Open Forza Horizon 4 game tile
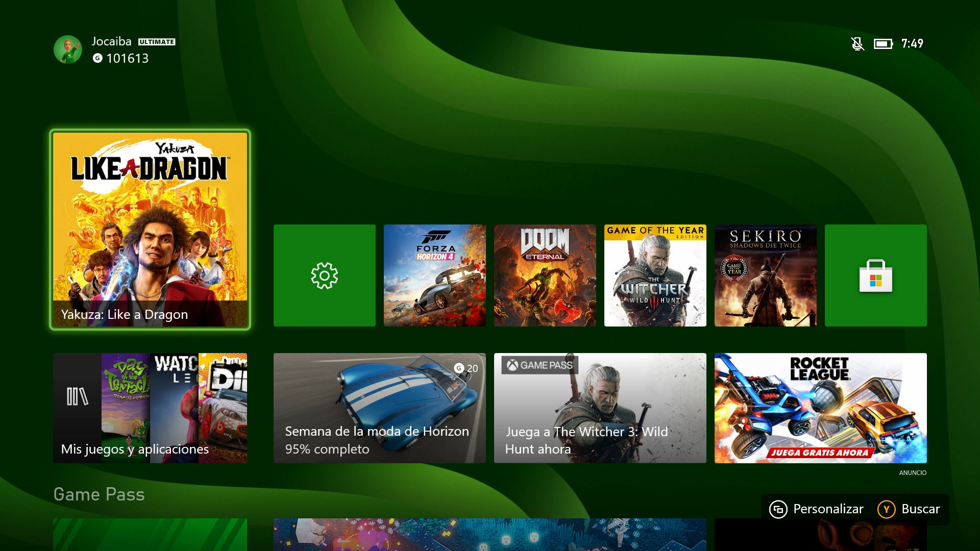This screenshot has height=551, width=980. point(434,275)
